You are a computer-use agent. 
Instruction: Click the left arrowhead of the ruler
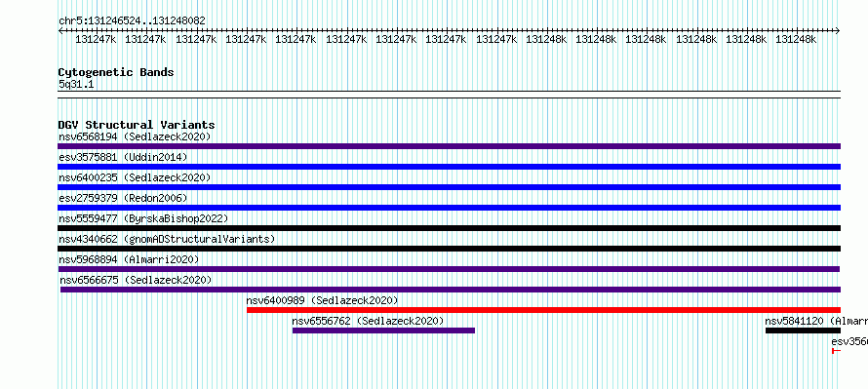pos(60,31)
